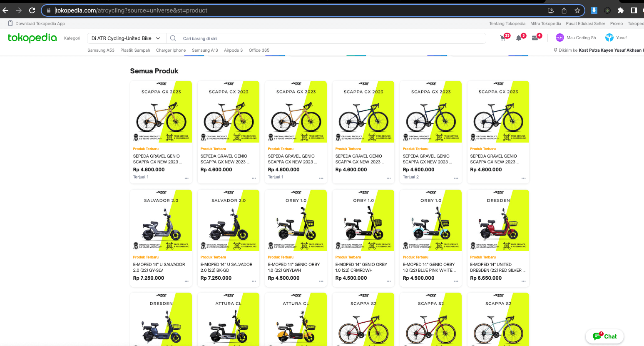Go forward with browser forward arrow
The width and height of the screenshot is (644, 346).
click(19, 10)
